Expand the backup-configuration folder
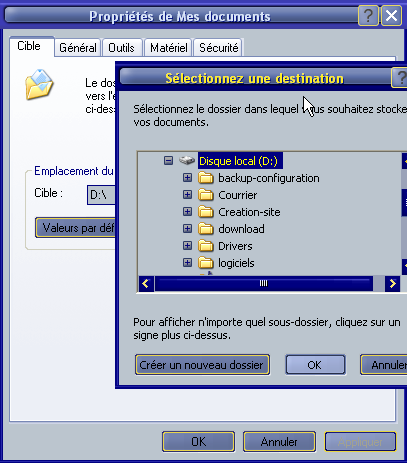The image size is (407, 463). point(187,178)
